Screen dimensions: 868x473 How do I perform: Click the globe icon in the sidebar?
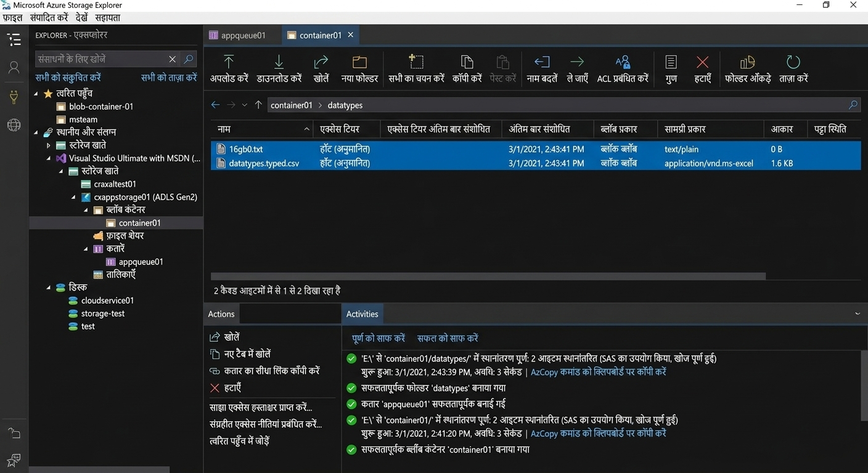point(14,125)
